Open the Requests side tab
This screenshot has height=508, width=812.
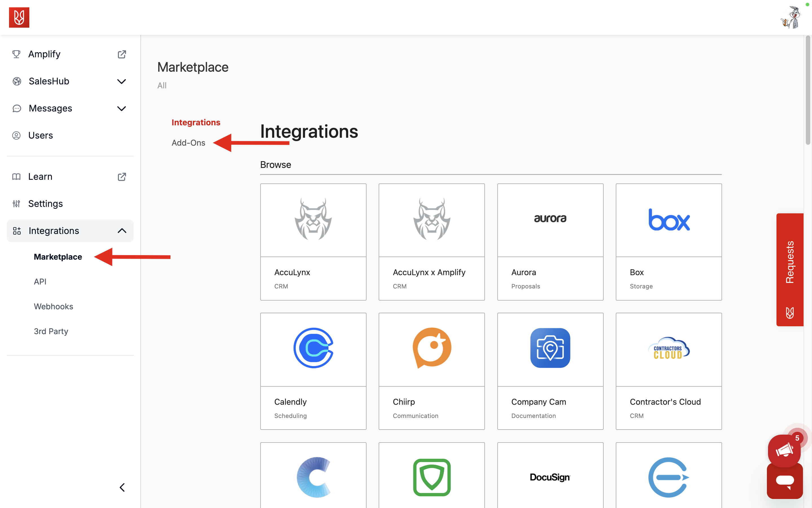(790, 270)
